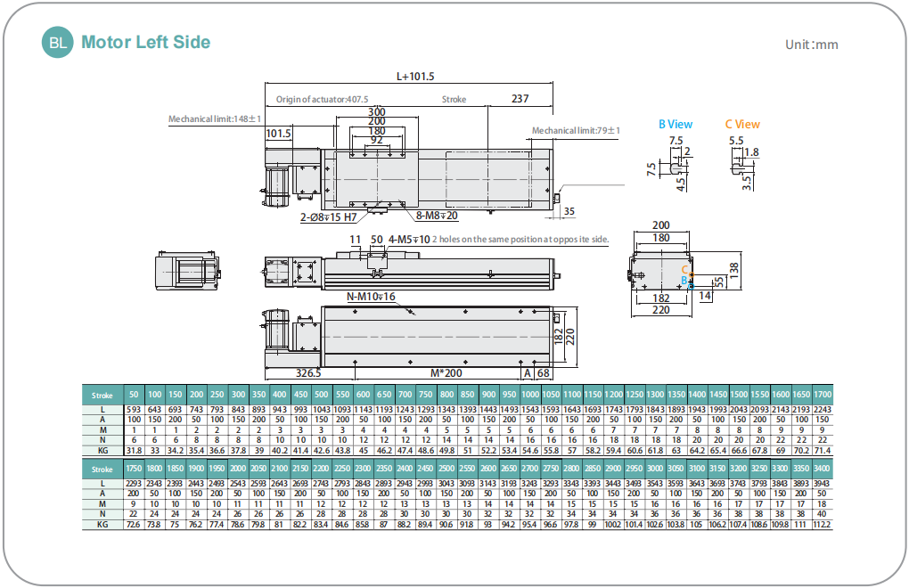Click the orange C marker on end view
The width and height of the screenshot is (909, 588).
(684, 269)
